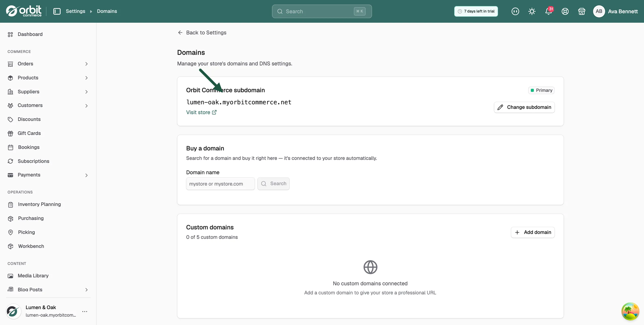Image resolution: width=644 pixels, height=325 pixels.
Task: Click the Inventory Planning clipboard icon
Action: coord(10,205)
